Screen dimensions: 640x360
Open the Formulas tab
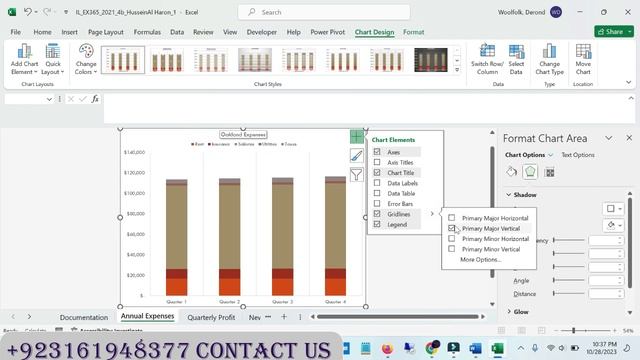coord(147,32)
